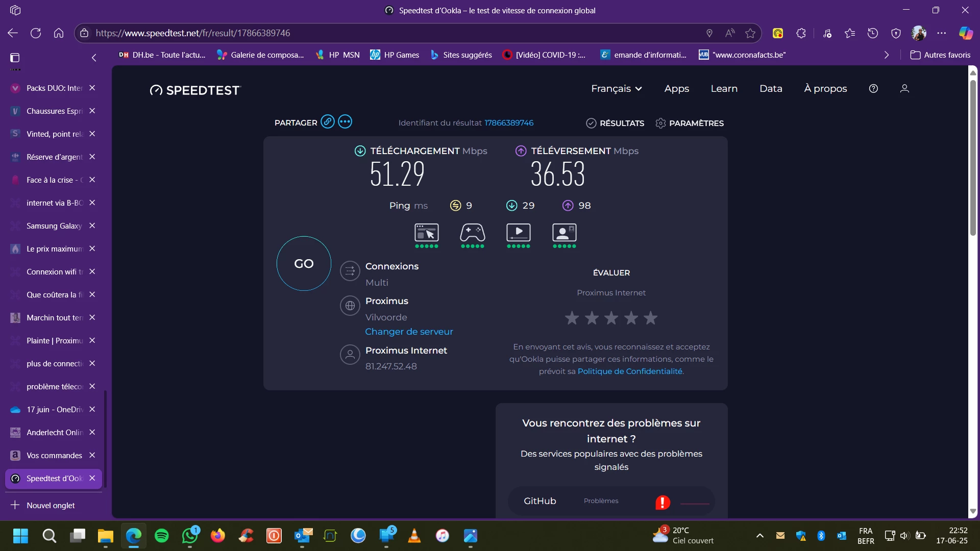Expand the Français language dropdown
Screen dimensions: 980x551
pos(616,89)
